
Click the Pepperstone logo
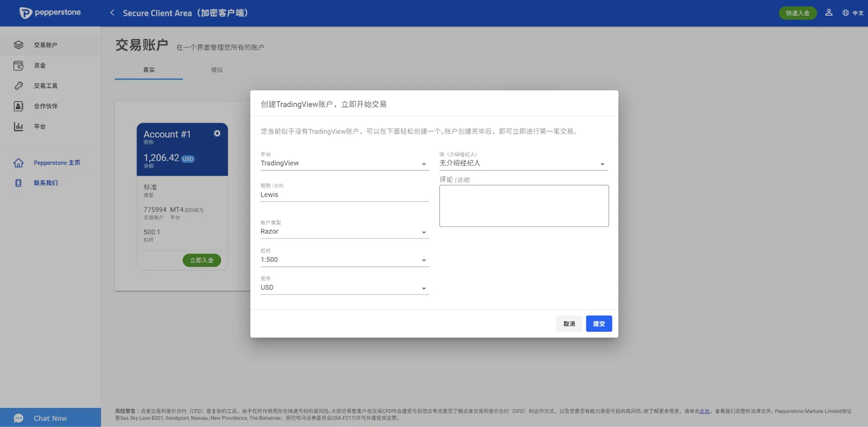[50, 12]
